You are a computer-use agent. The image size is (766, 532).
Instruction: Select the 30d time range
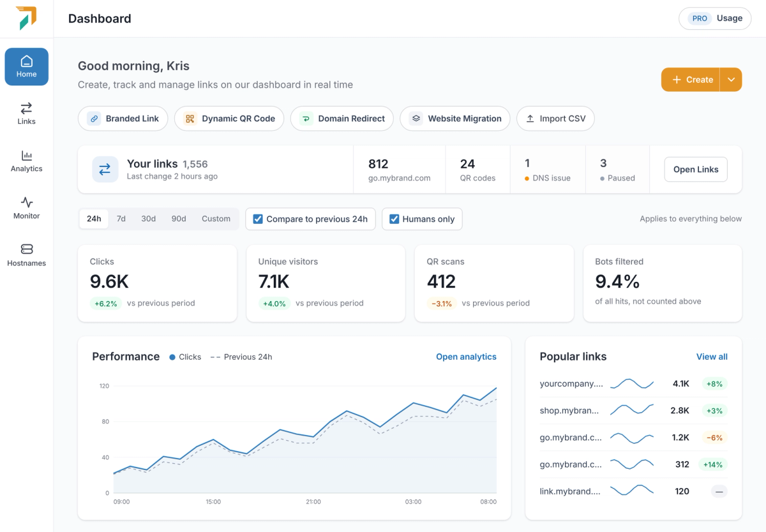tap(149, 219)
